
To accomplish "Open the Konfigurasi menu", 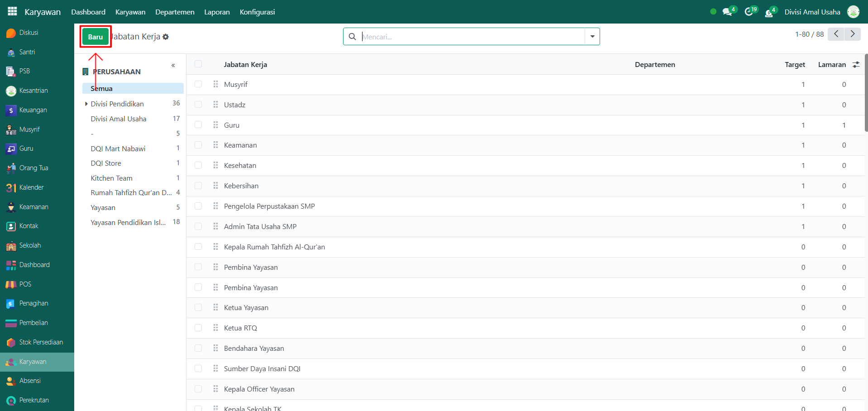I will pos(257,12).
